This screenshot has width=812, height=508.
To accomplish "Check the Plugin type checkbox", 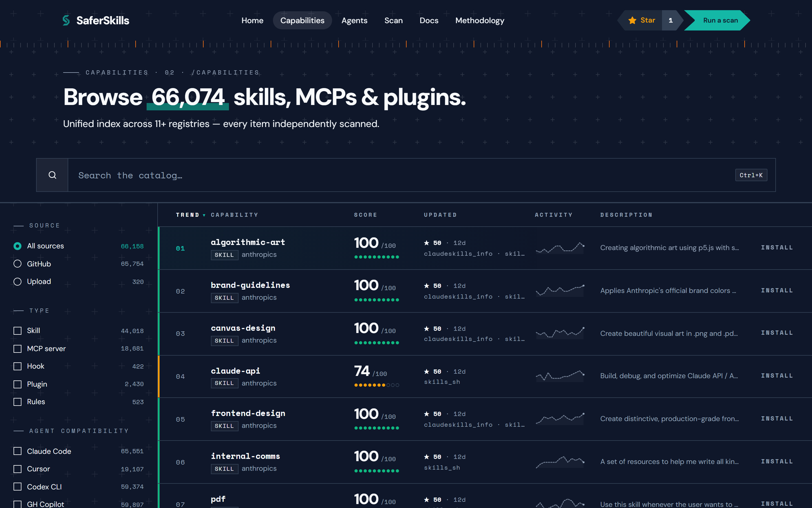I will click(17, 384).
